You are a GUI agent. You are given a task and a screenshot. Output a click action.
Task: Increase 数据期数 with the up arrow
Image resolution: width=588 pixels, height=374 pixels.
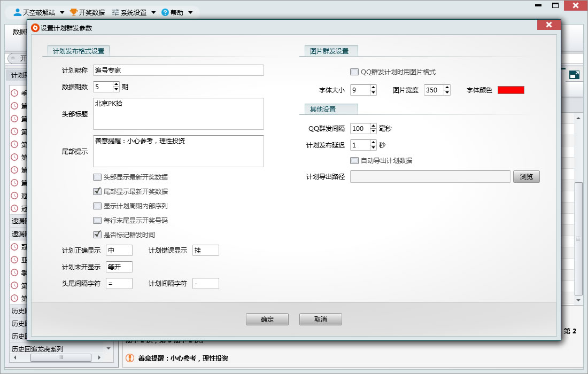tap(116, 84)
